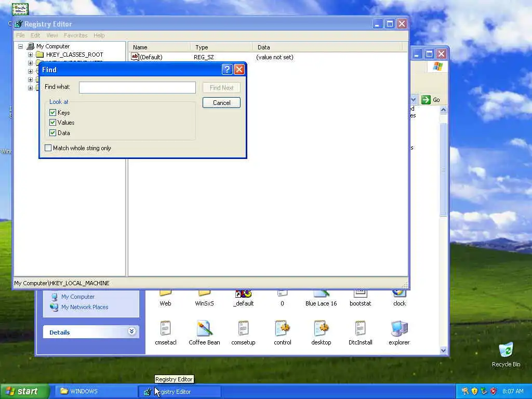Expand the HKEY_CLASSES_ROOT key
This screenshot has height=399, width=532.
click(31, 55)
